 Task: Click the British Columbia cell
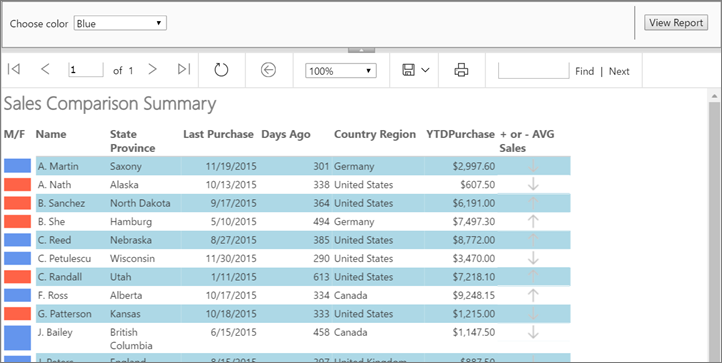click(131, 339)
